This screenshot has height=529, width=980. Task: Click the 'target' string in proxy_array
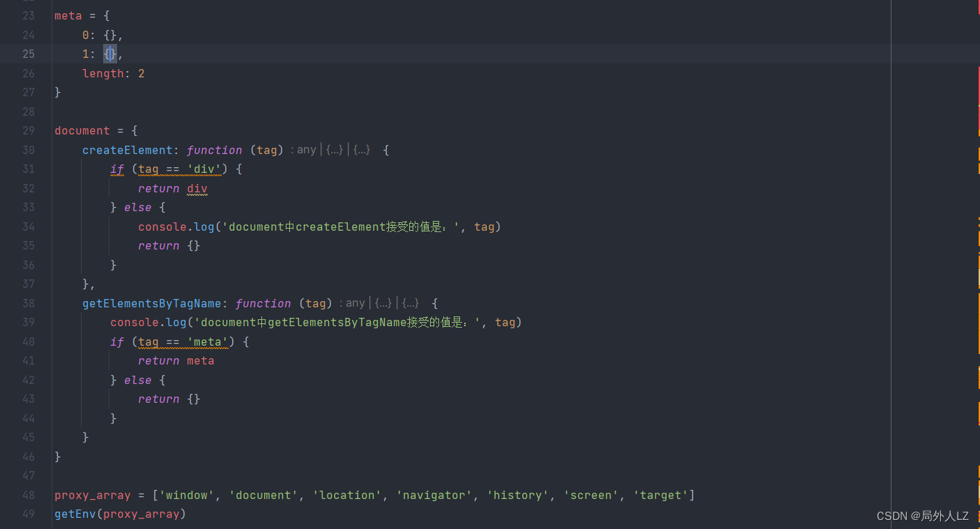(x=661, y=495)
